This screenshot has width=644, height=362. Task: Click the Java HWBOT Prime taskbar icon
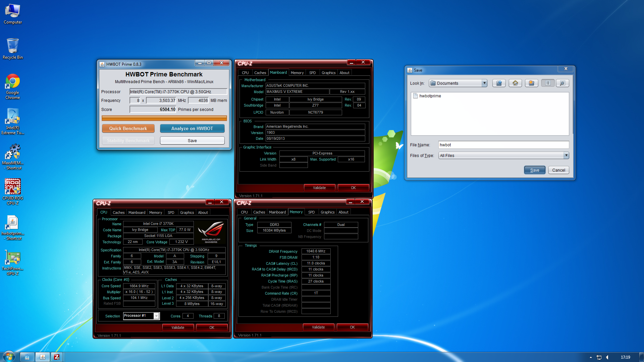point(43,357)
